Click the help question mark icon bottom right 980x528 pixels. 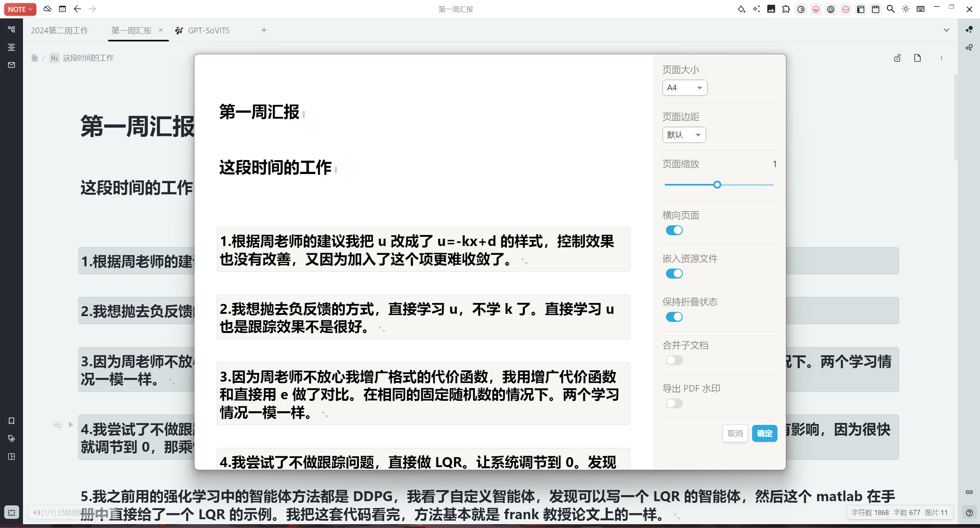pos(969,513)
